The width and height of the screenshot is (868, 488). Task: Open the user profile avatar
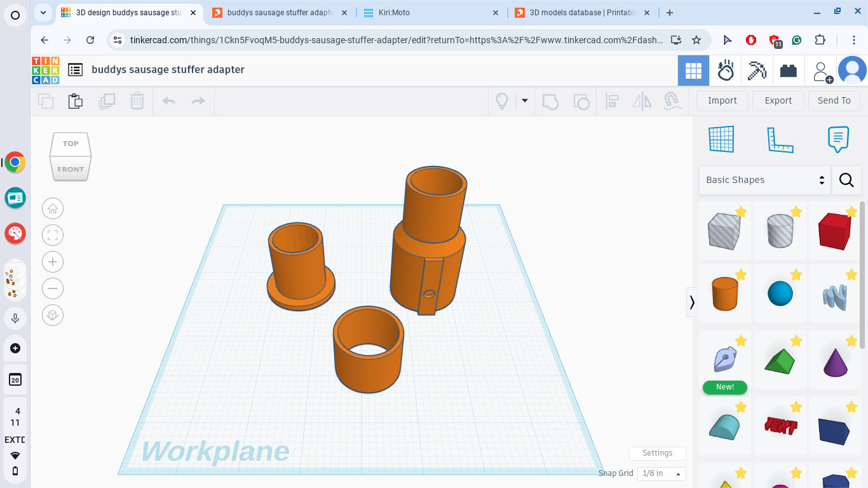tap(852, 70)
